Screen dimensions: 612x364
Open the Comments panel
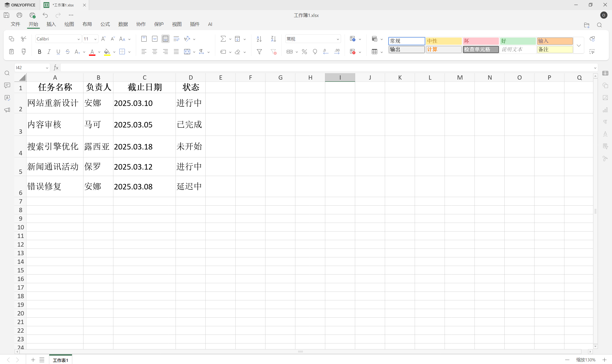(7, 85)
